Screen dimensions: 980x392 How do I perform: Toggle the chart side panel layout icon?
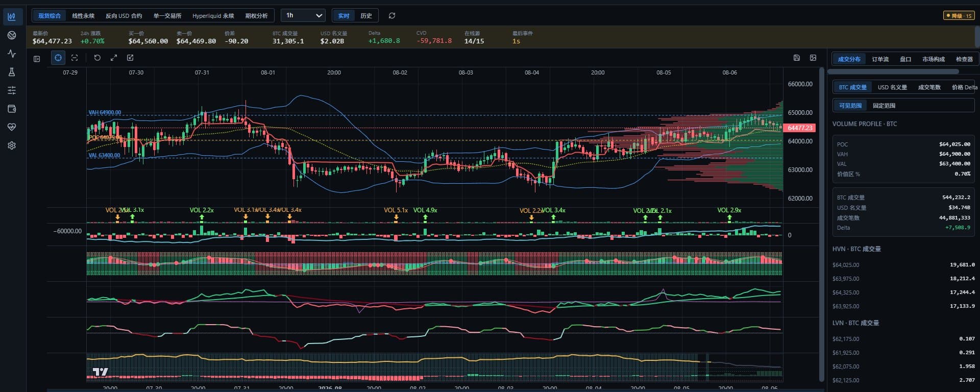pyautogui.click(x=37, y=59)
